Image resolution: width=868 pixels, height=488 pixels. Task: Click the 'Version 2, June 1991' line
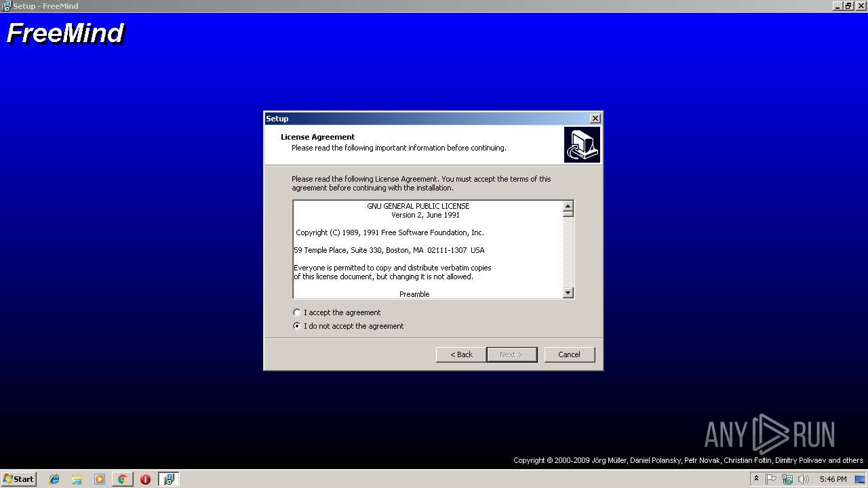425,215
